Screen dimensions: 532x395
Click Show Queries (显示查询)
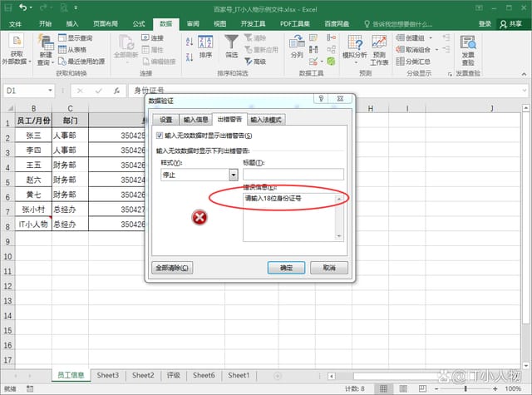(x=75, y=37)
